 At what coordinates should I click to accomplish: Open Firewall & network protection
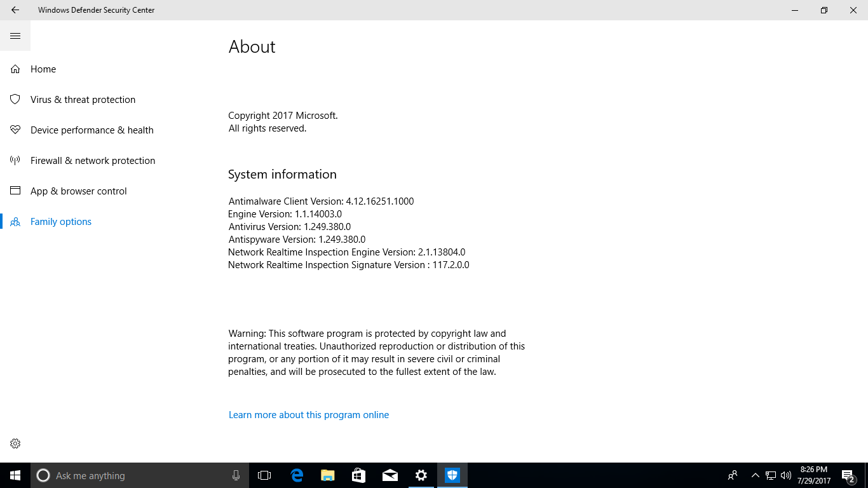[93, 161]
